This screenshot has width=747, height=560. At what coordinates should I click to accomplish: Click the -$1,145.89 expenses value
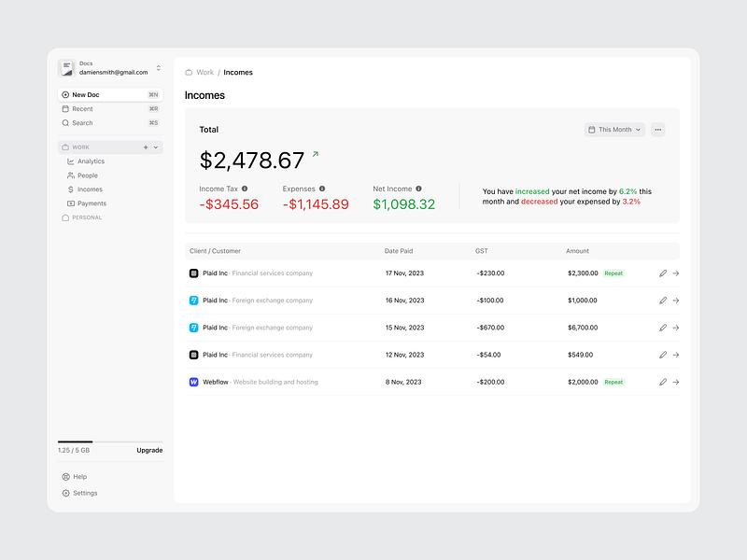tap(316, 204)
